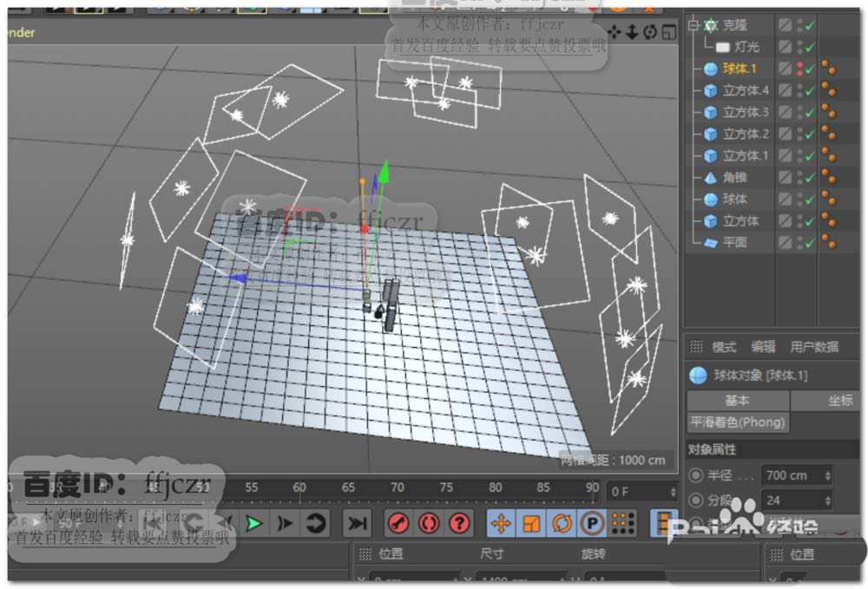
Task: Click the viewport maximize toggle icon
Action: point(667,32)
